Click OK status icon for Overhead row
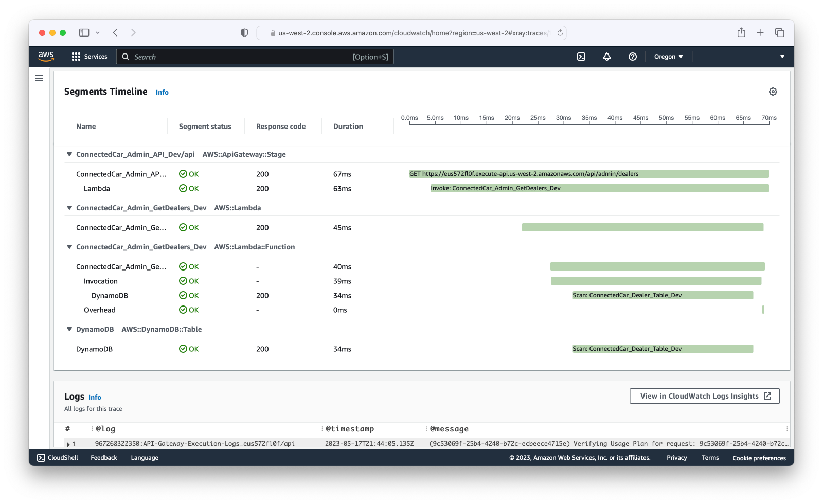The width and height of the screenshot is (823, 504). coord(183,310)
